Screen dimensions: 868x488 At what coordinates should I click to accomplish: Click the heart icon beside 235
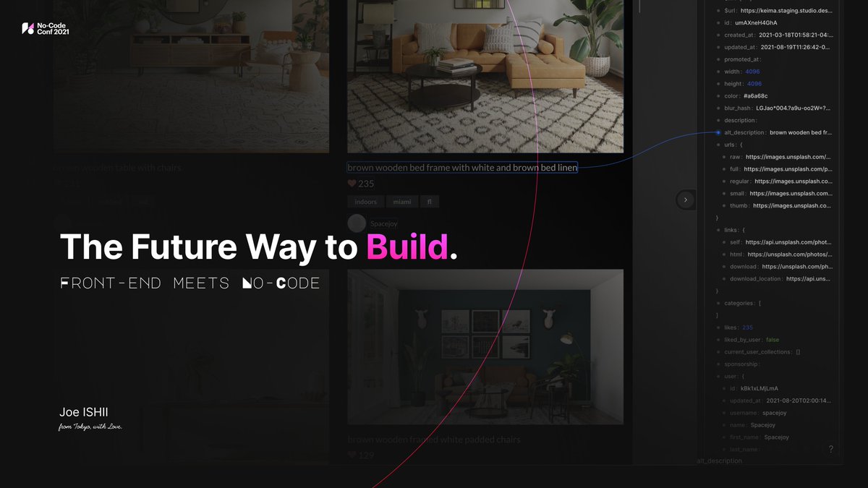pos(352,184)
